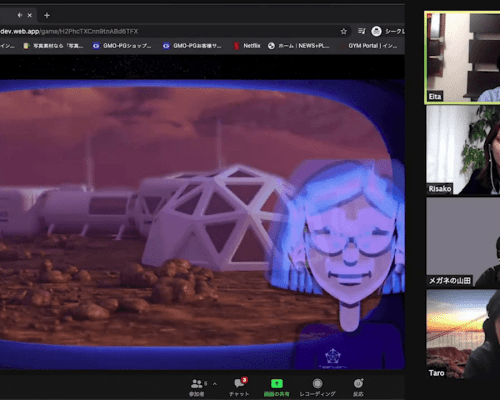Image resolution: width=500 pixels, height=400 pixels.
Task: Open a new browser tab with plus
Action: click(47, 15)
